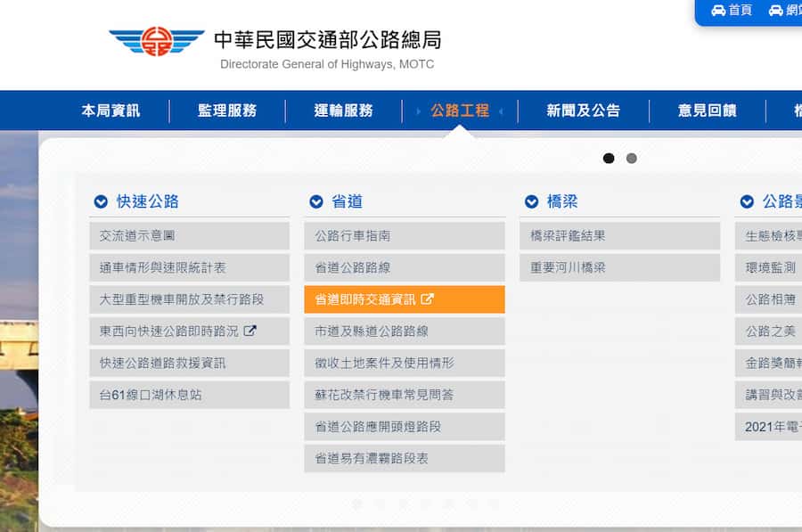
Task: Select the second carousel page dot
Action: pos(632,158)
